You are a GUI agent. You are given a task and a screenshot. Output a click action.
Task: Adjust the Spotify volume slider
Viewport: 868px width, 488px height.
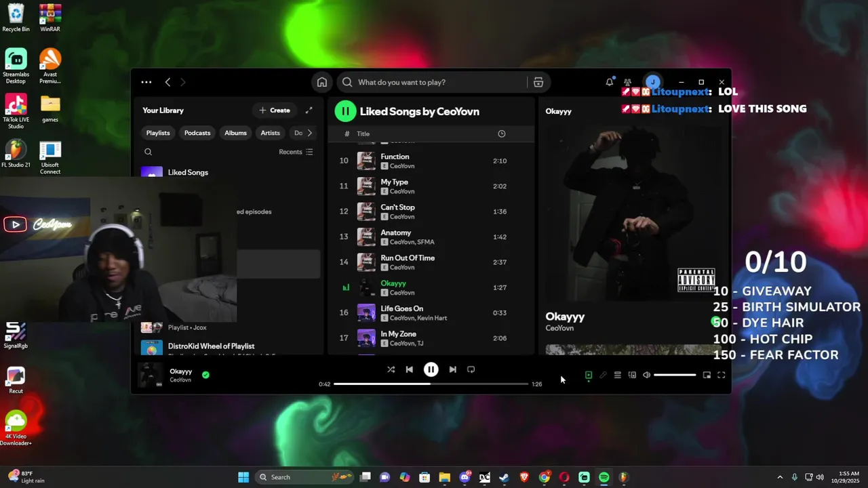pos(675,375)
